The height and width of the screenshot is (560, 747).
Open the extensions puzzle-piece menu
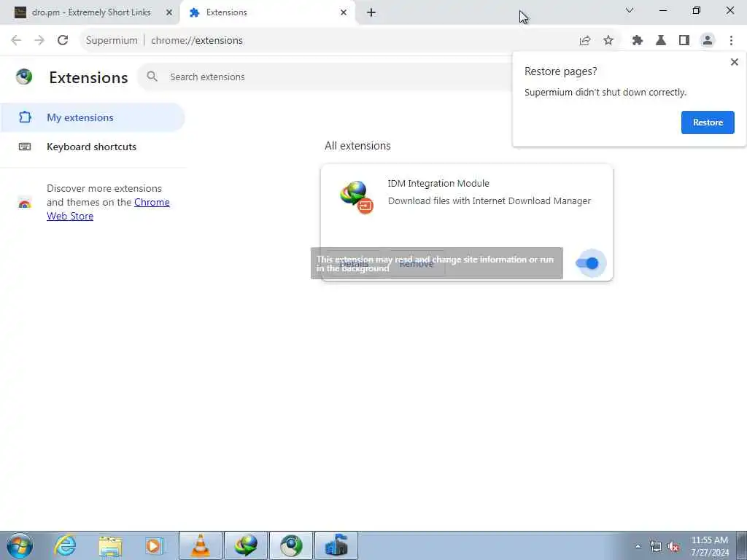click(638, 41)
